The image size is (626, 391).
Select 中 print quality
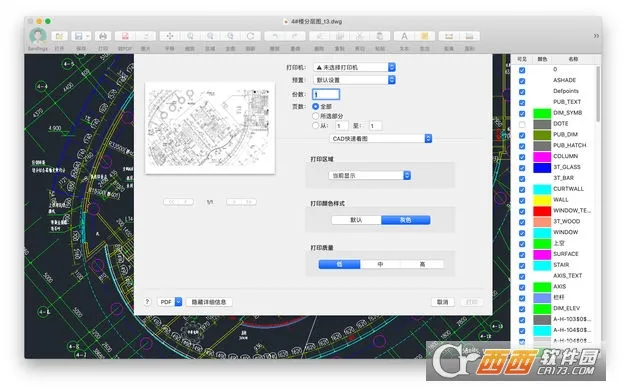click(380, 264)
